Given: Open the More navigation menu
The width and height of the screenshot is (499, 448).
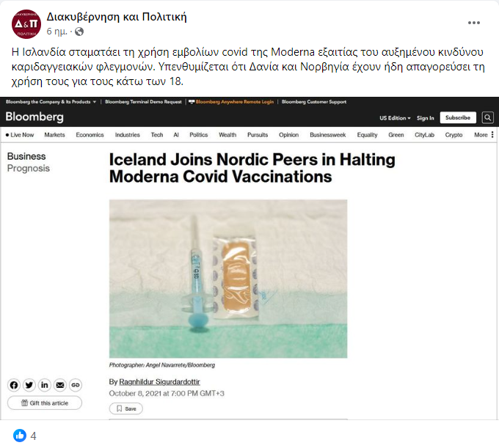Looking at the screenshot, I should coord(484,135).
